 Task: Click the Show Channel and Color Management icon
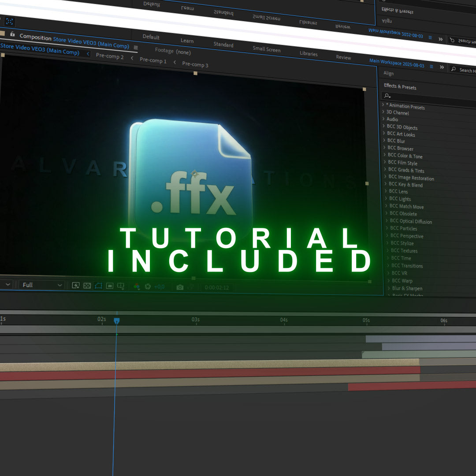click(x=137, y=286)
